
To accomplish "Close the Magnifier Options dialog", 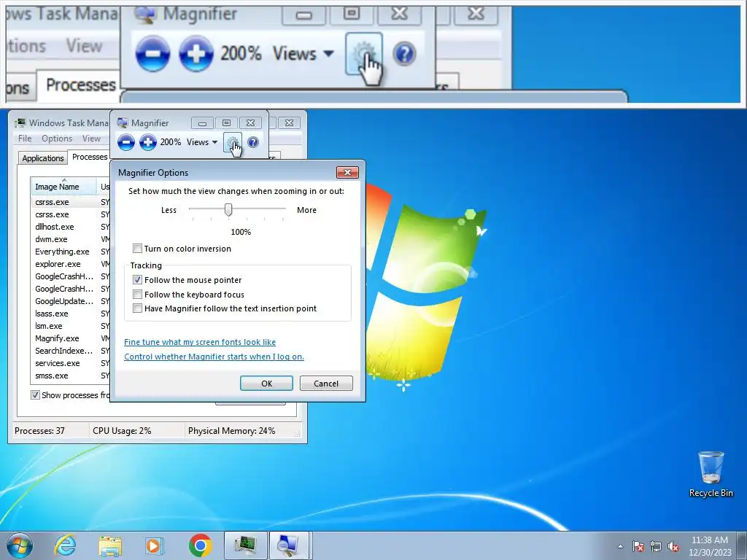I will [347, 172].
